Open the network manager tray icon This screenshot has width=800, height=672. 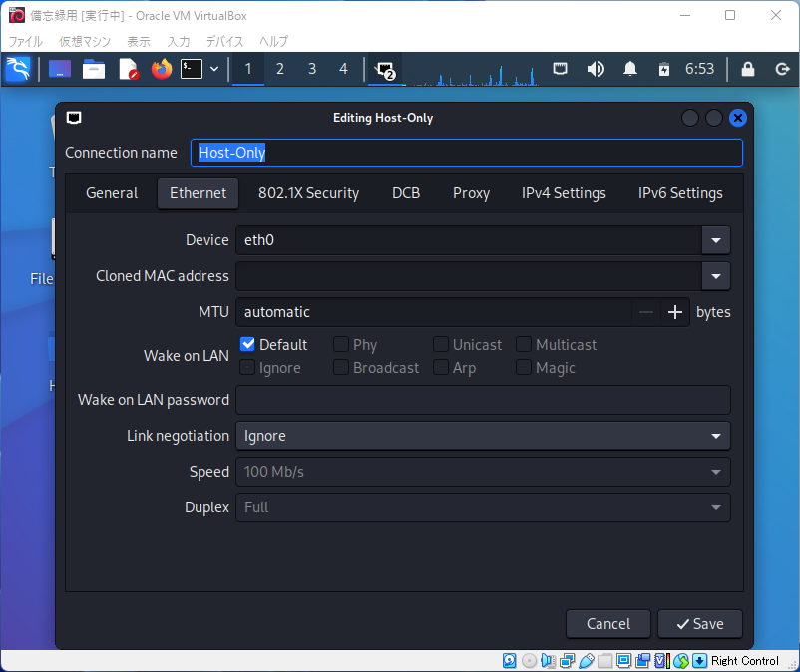561,69
